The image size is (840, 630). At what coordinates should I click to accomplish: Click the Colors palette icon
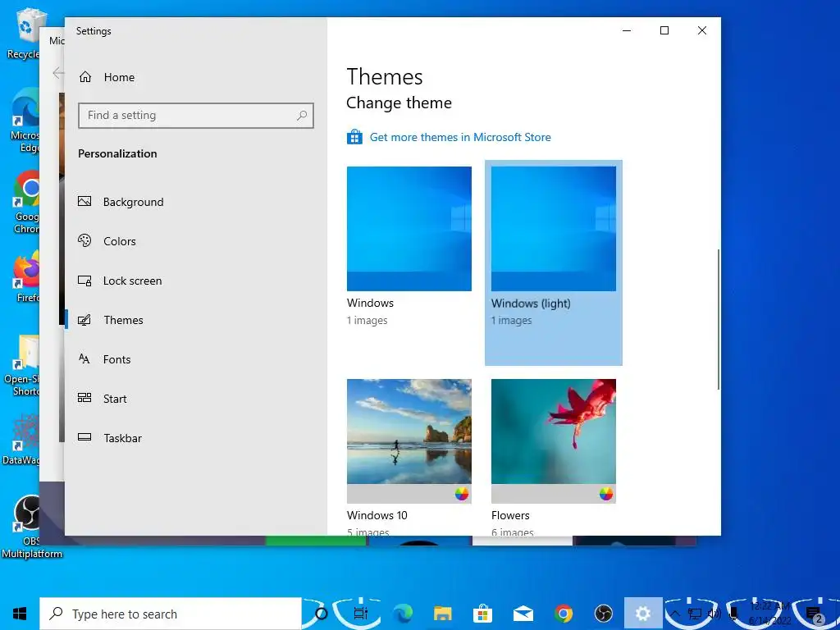84,240
